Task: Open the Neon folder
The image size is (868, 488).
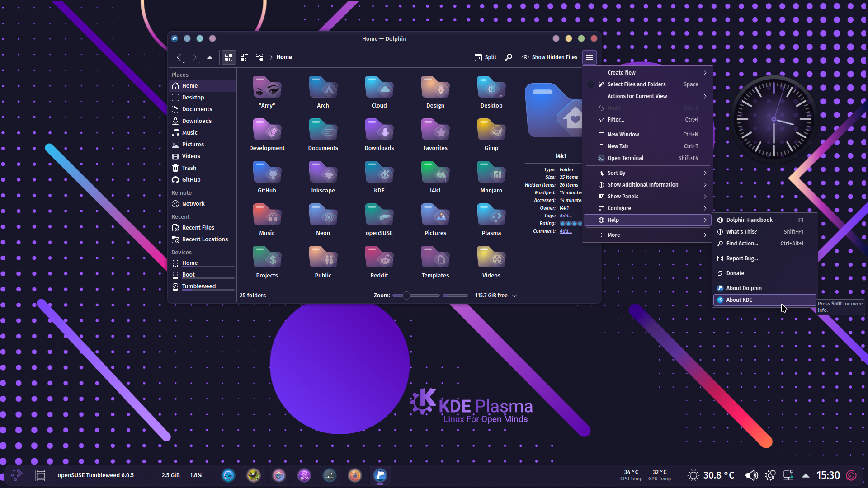Action: pos(323,220)
